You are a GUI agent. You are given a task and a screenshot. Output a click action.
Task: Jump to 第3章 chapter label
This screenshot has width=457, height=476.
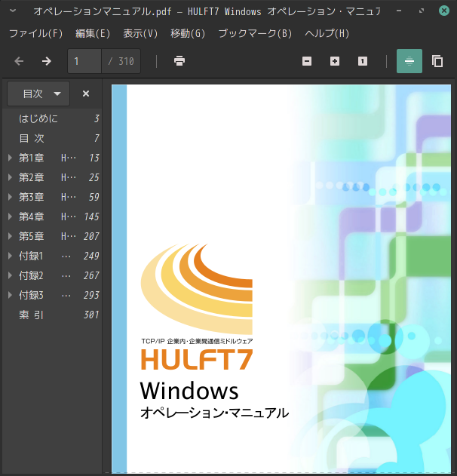32,197
